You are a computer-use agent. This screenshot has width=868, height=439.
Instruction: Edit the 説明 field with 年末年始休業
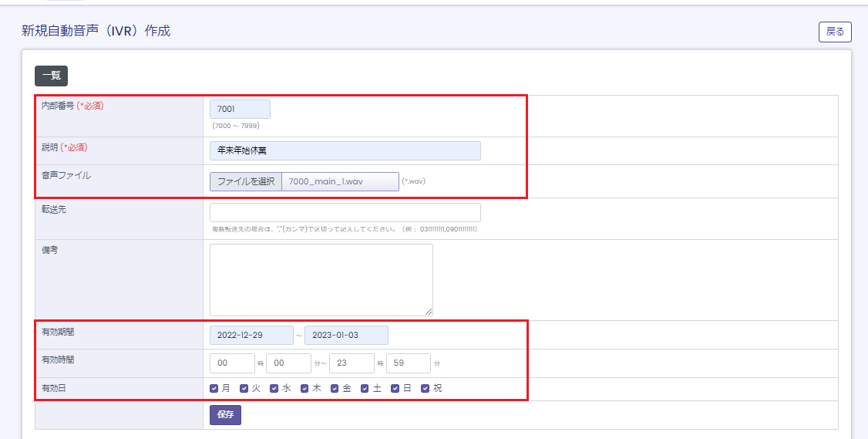click(x=345, y=150)
